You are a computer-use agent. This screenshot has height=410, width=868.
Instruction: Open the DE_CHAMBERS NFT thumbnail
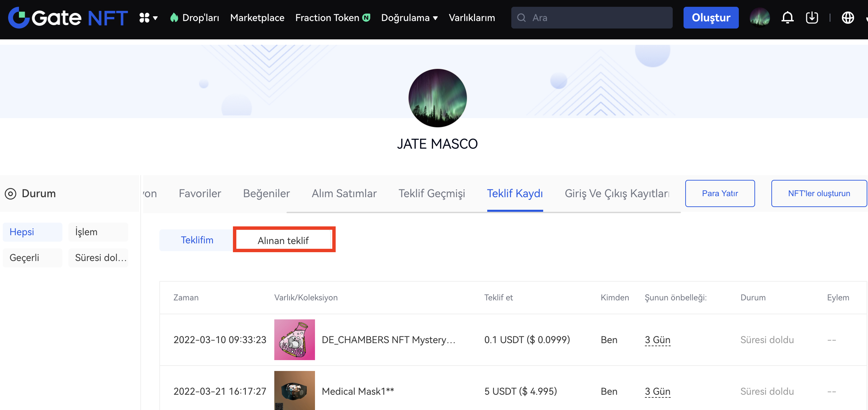click(x=294, y=340)
